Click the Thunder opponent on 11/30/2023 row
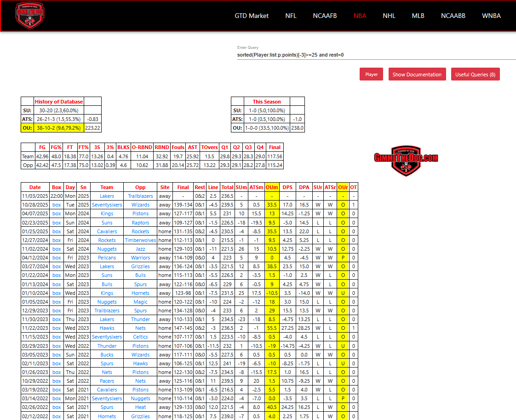The width and height of the screenshot is (516, 420). (140, 319)
